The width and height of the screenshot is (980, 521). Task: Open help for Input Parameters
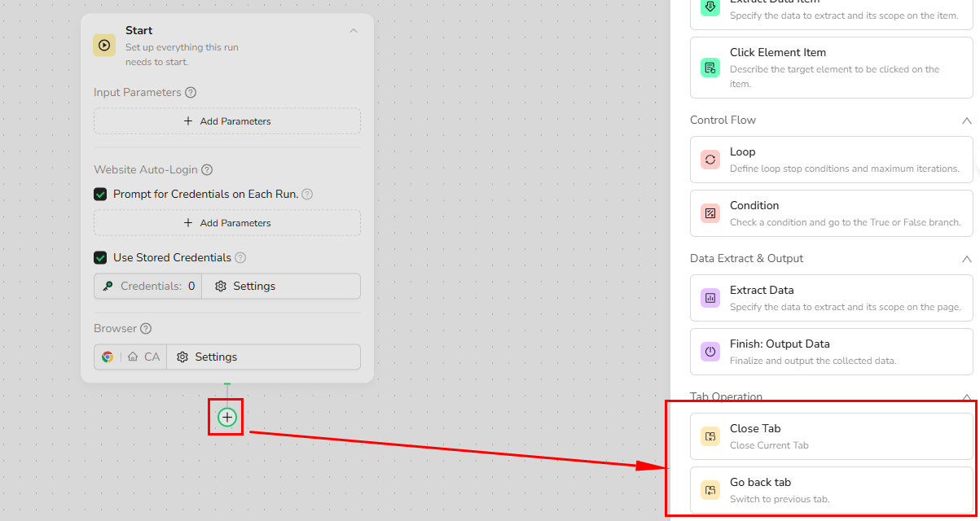pos(191,93)
